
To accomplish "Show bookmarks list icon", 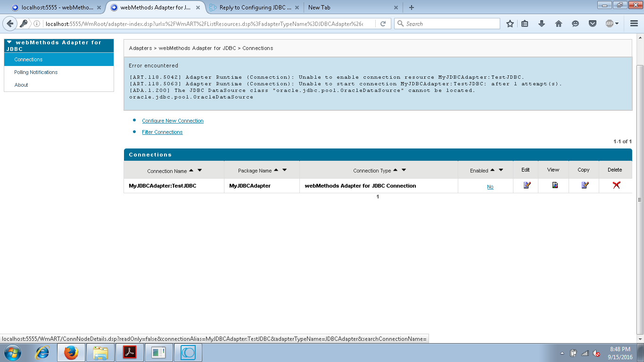I will pos(525,24).
